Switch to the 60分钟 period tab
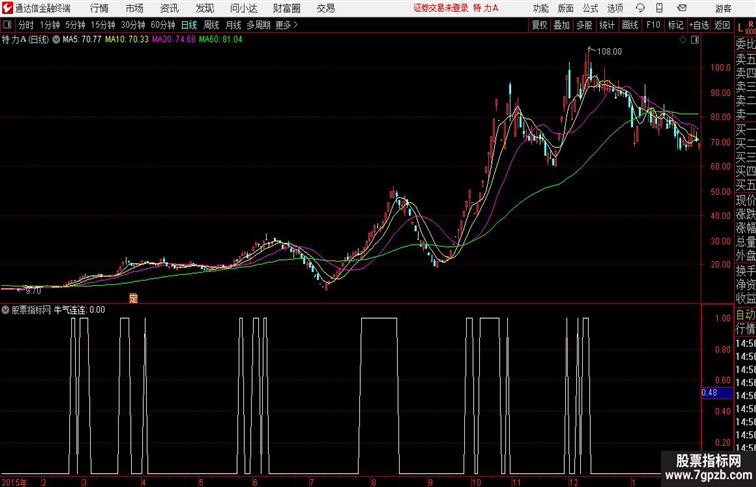756x487 pixels. tap(162, 25)
